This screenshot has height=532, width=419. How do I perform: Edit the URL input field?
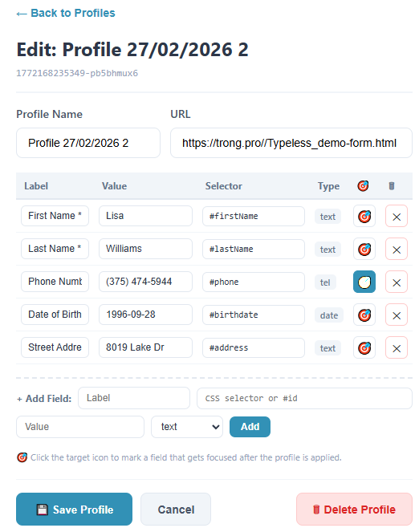point(291,143)
